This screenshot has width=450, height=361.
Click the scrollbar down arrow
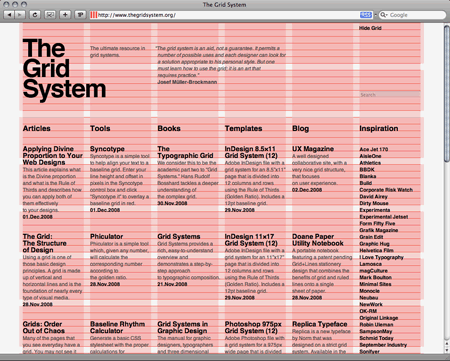(447, 350)
